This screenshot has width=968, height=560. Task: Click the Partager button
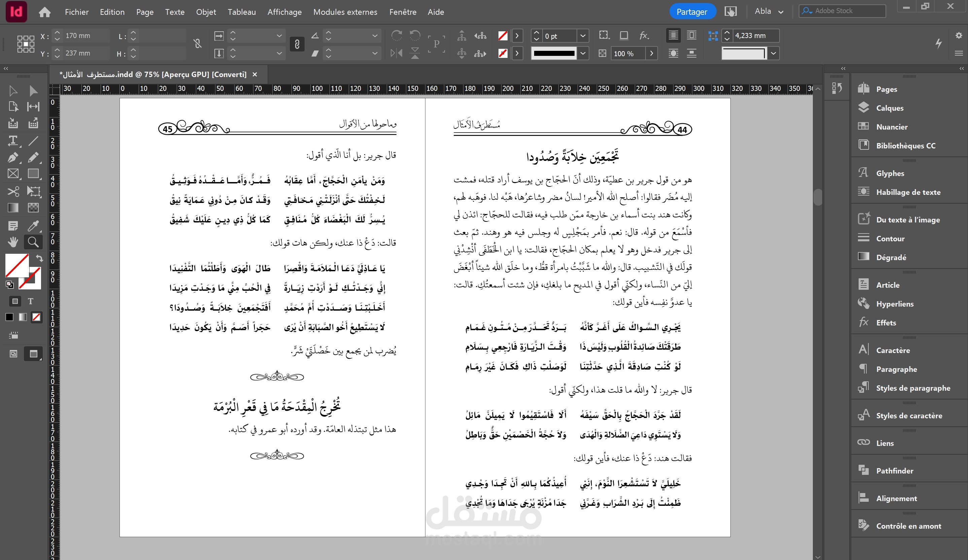[691, 11]
